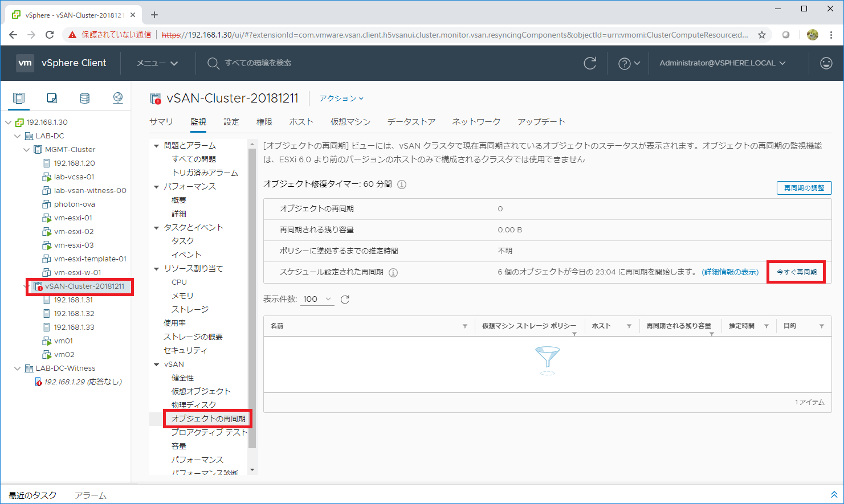Bookmark this page with star icon

762,35
